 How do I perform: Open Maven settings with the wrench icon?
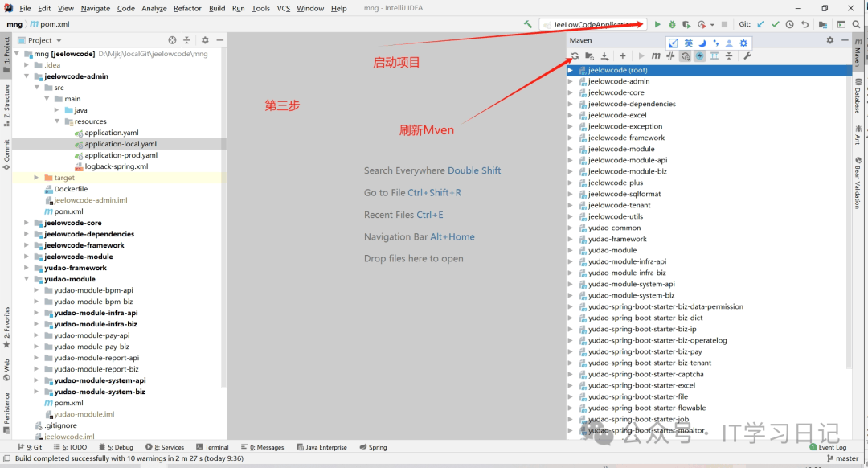coord(747,56)
